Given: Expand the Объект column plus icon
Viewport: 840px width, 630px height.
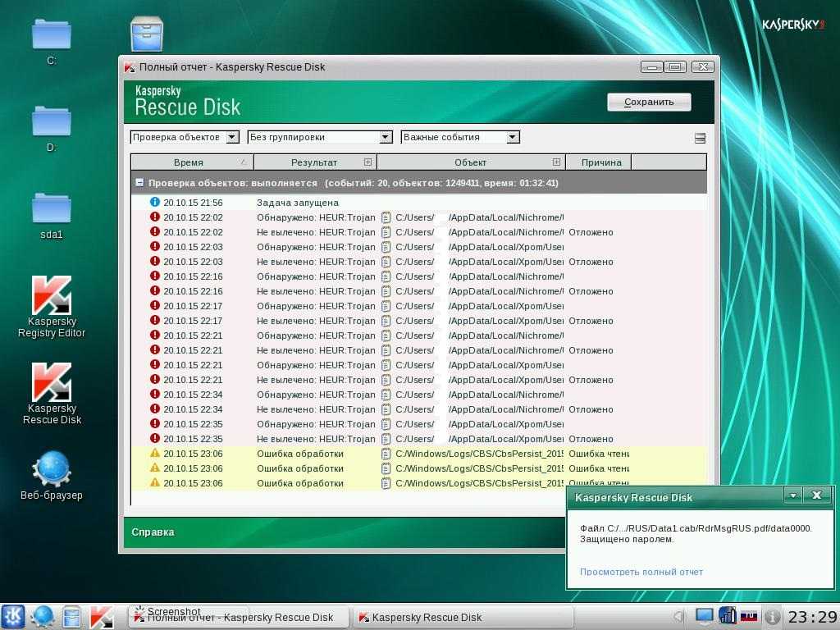Looking at the screenshot, I should 556,162.
